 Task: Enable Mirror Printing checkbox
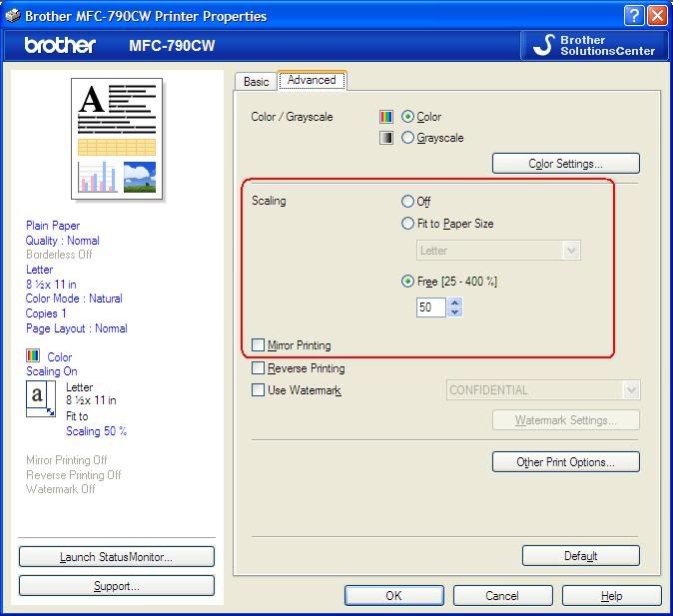(259, 345)
